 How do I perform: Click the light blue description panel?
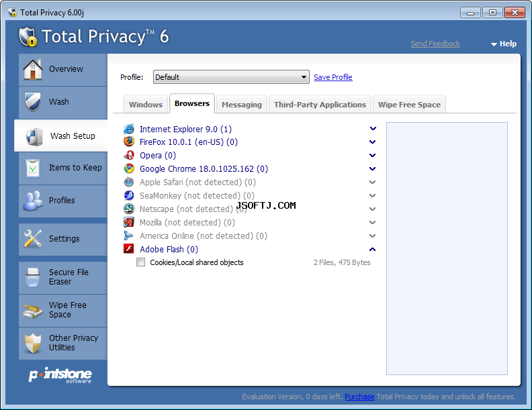coord(447,248)
